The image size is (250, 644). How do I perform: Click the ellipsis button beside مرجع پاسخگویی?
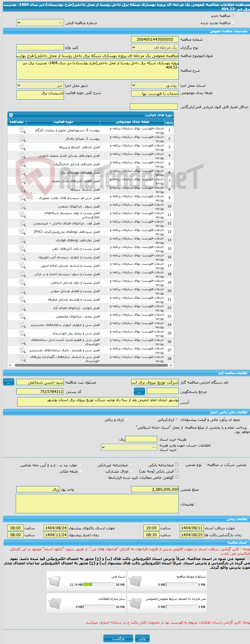click(x=139, y=391)
